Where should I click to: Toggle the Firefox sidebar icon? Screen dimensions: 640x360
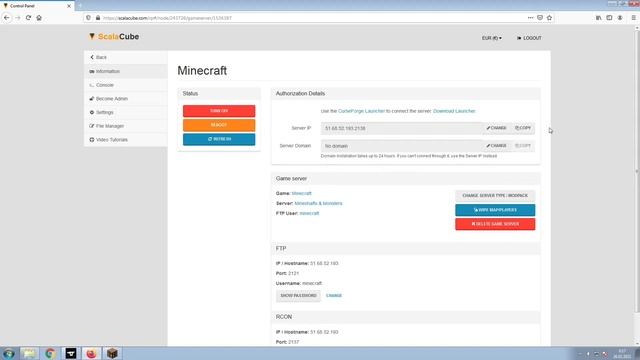click(x=609, y=18)
